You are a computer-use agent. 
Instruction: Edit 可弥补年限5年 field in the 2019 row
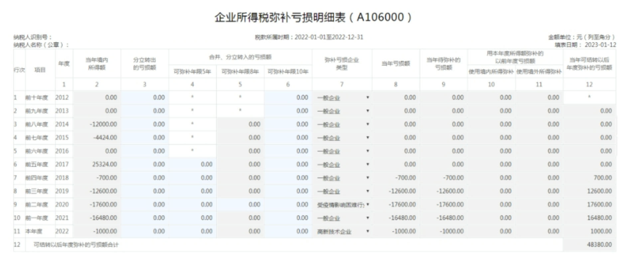point(193,191)
